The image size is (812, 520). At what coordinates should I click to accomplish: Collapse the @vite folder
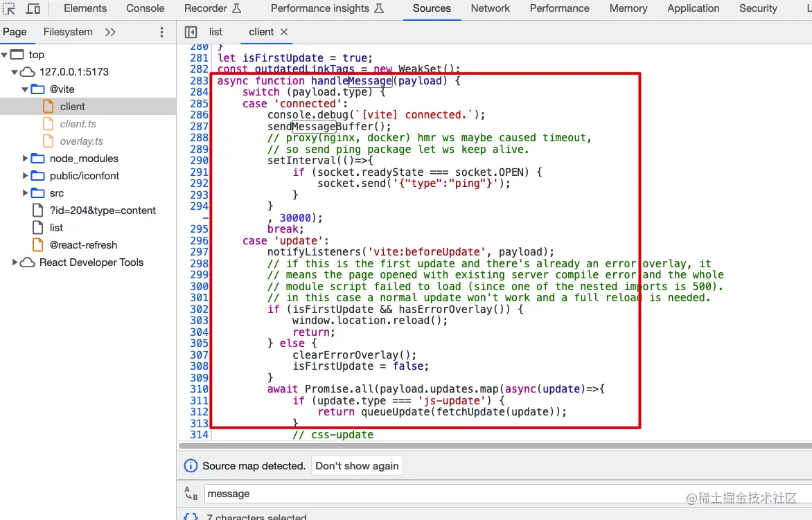click(x=25, y=89)
